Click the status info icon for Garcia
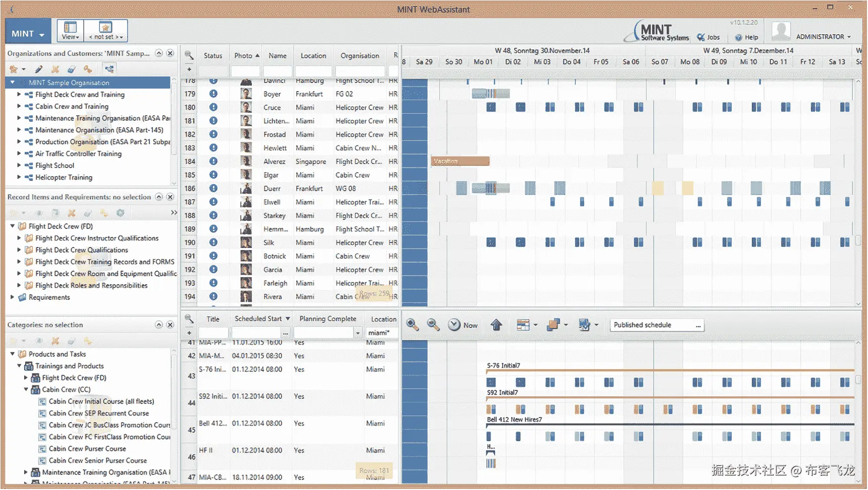868x490 pixels. pyautogui.click(x=213, y=269)
